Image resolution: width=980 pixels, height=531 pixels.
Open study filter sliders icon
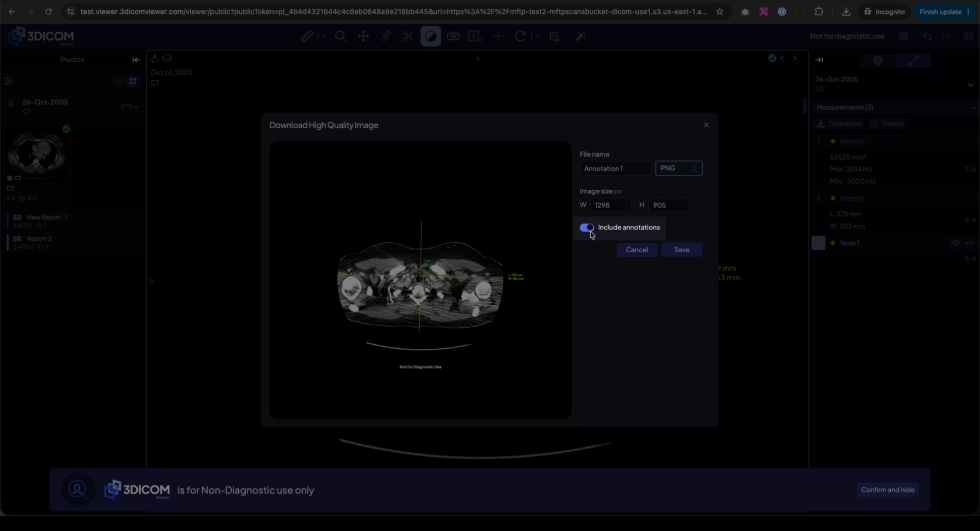(x=8, y=81)
